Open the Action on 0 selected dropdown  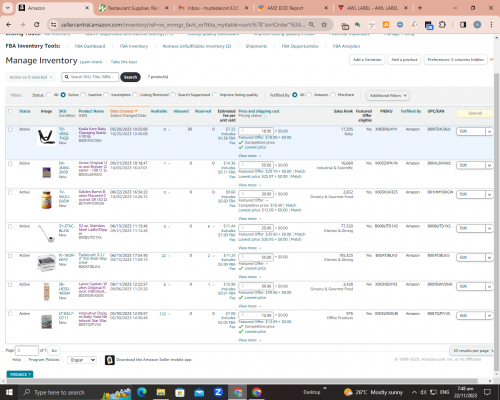(x=30, y=77)
